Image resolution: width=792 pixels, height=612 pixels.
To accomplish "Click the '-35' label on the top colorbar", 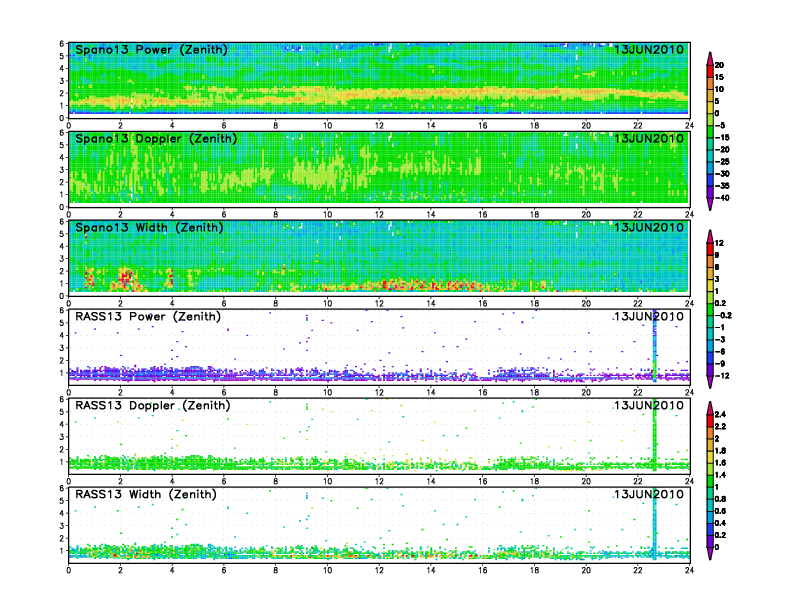I will click(722, 186).
